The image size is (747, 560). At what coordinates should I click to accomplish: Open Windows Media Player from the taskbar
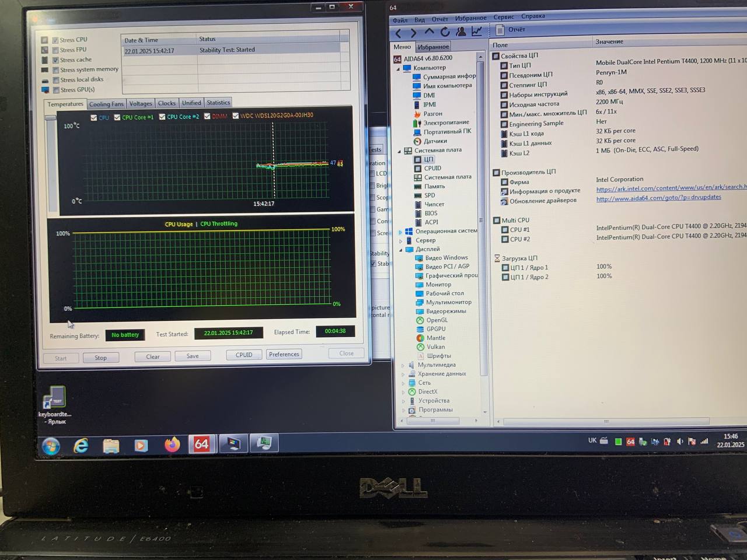tap(141, 445)
